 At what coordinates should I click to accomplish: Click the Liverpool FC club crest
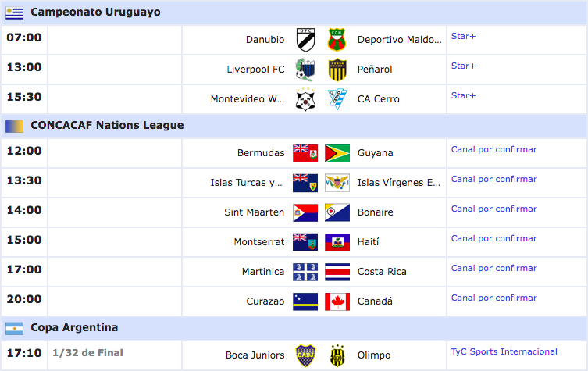tap(305, 69)
